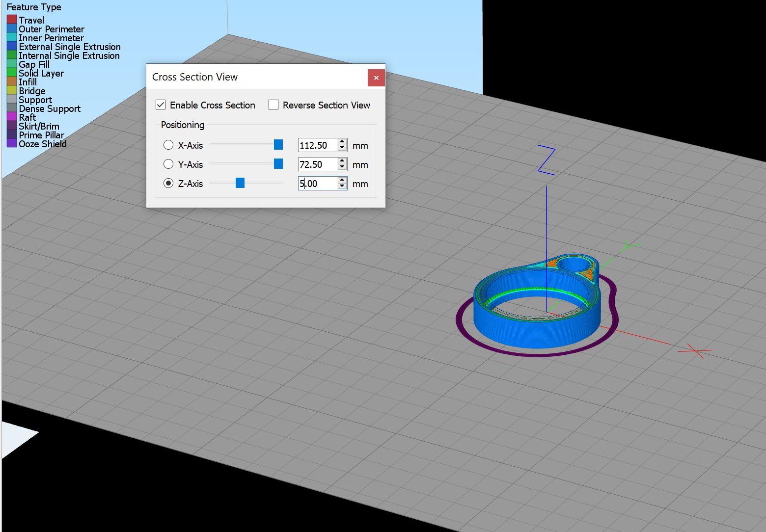Increase Z-Axis value with up arrow
Screen dimensions: 766x532
tap(342, 180)
